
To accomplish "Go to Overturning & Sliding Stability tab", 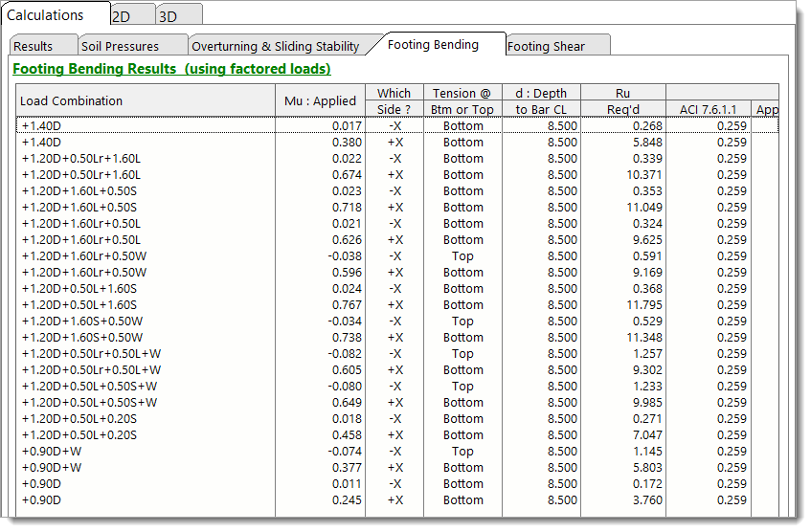I will [276, 46].
